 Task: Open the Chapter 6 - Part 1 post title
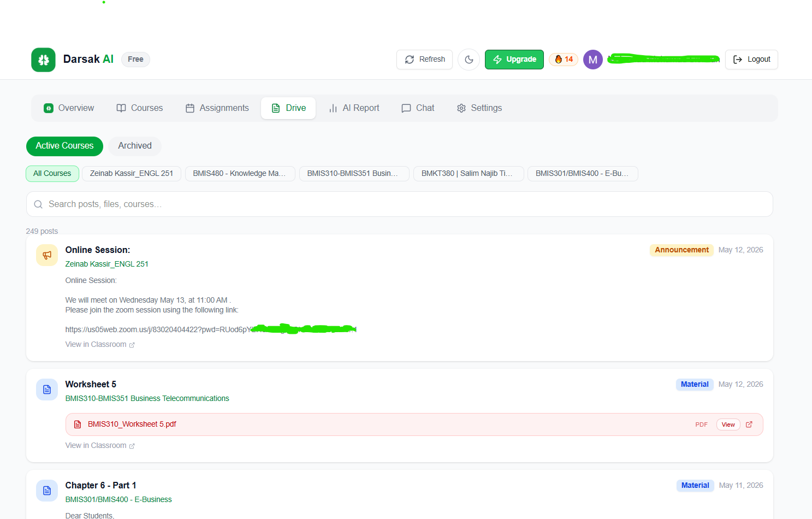[x=100, y=486]
